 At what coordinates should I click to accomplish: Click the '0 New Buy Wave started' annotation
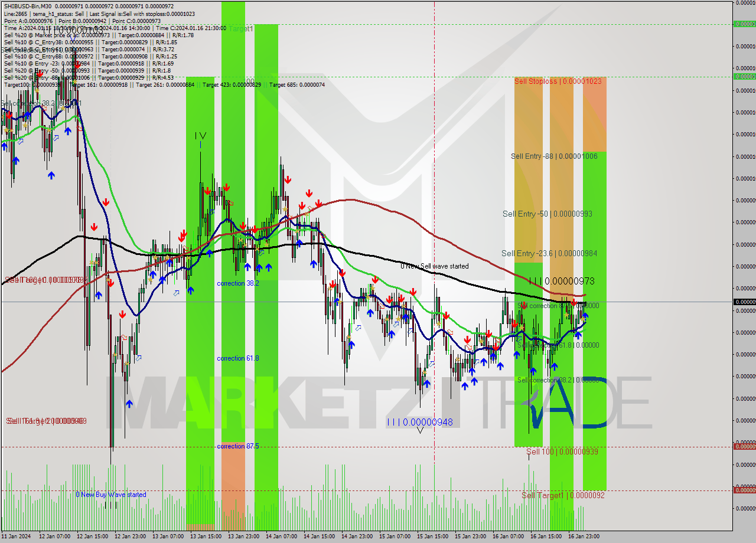(x=111, y=495)
